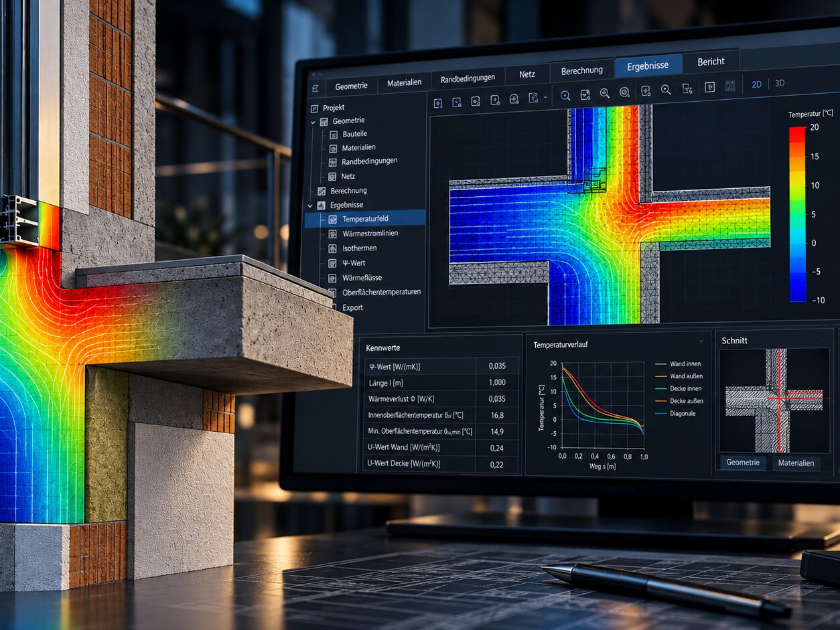The width and height of the screenshot is (840, 630).
Task: Click the Berechnung node icon in the tree
Action: (x=322, y=191)
